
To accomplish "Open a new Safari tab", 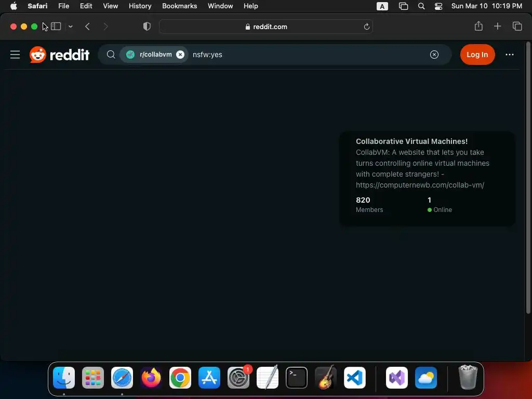I will 497,26.
